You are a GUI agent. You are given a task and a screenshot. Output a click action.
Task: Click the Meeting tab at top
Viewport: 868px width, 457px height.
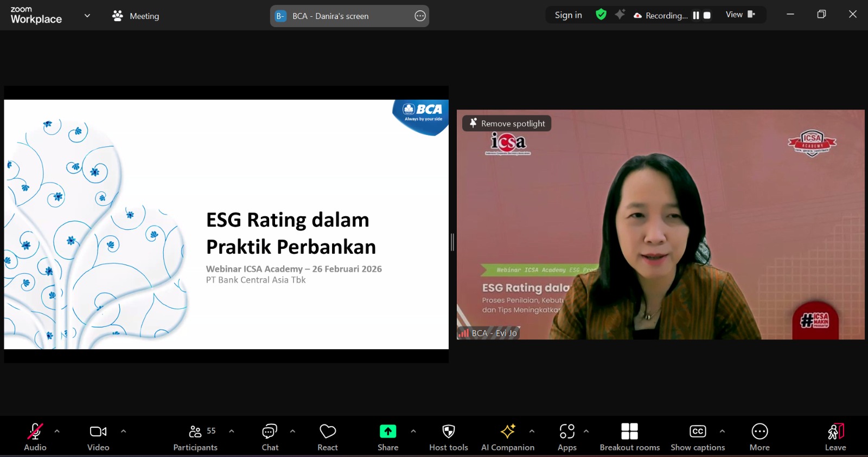tap(136, 16)
